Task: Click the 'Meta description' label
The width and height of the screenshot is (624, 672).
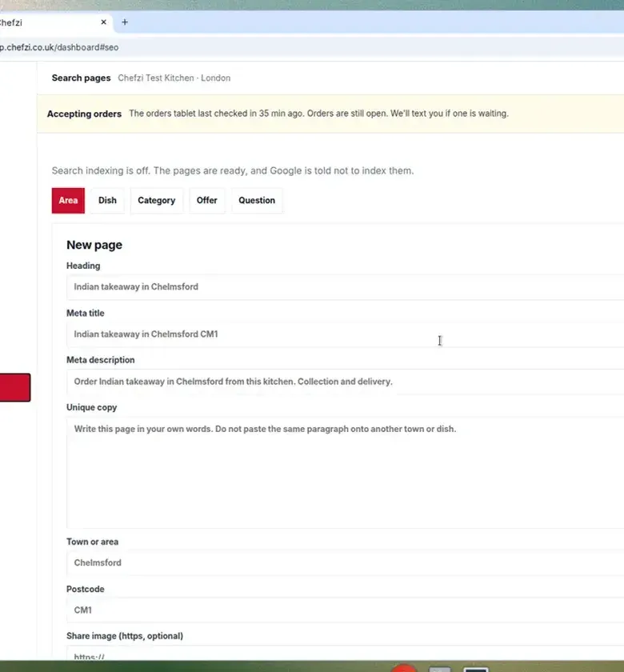Action: pyautogui.click(x=100, y=360)
